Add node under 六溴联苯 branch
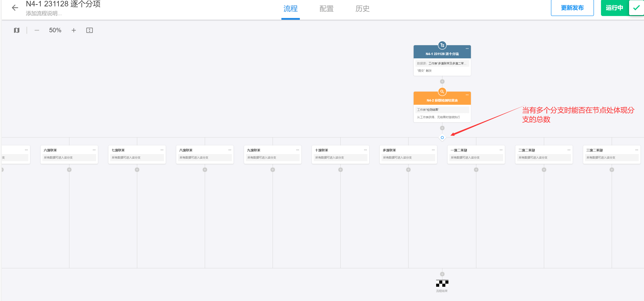This screenshot has height=301, width=644. tap(69, 170)
